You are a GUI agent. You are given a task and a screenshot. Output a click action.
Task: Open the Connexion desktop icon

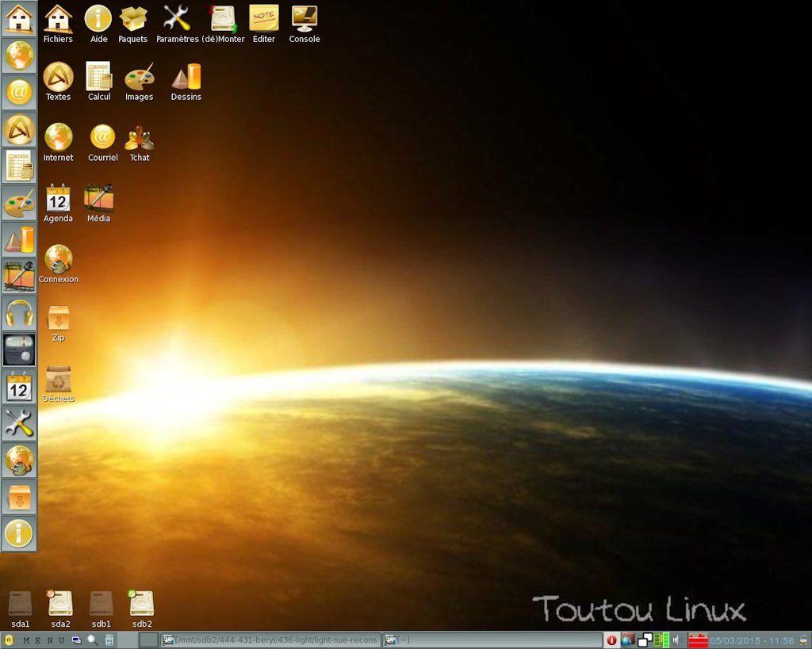(x=59, y=264)
